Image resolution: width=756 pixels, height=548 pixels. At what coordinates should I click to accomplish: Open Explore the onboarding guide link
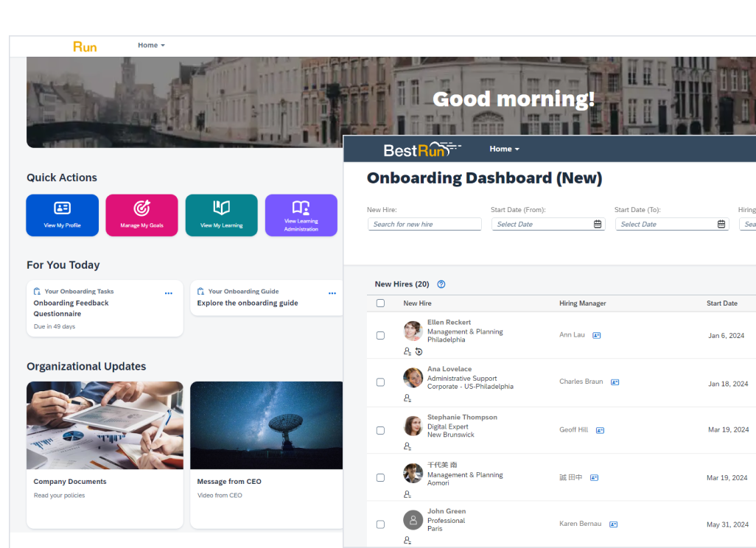point(248,303)
